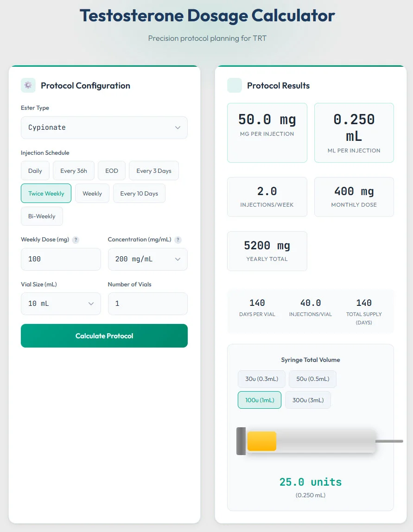Open the Concentration help tooltip
The height and width of the screenshot is (532, 413).
178,240
